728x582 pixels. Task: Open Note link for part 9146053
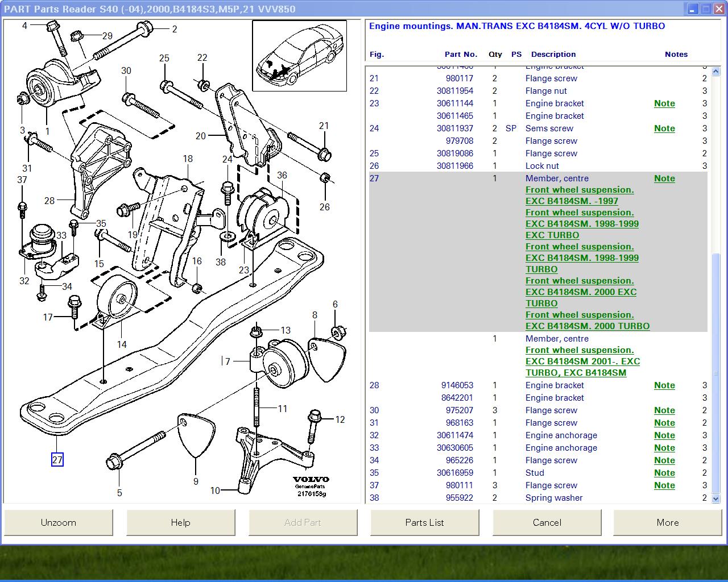664,385
